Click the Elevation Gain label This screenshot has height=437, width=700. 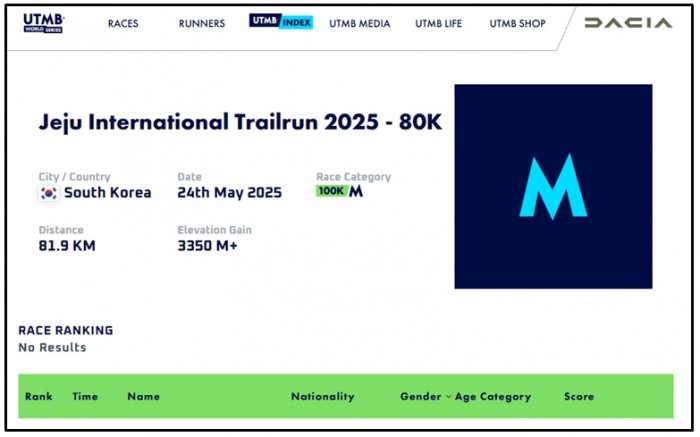point(215,230)
